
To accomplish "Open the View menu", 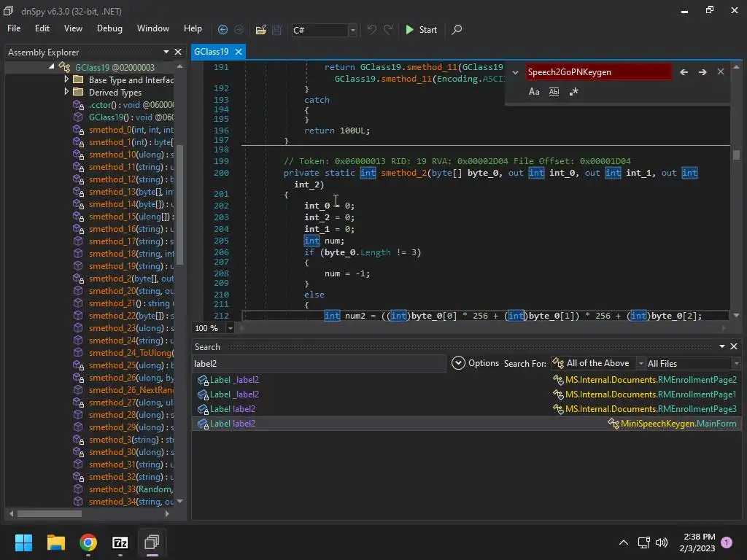I will pos(73,28).
